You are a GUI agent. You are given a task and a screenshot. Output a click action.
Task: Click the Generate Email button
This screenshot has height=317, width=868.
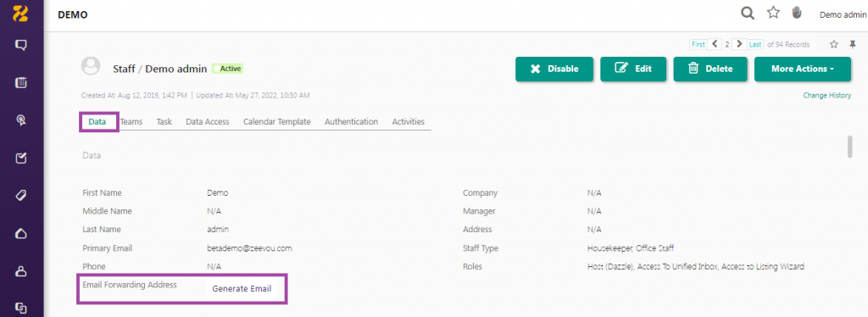242,289
